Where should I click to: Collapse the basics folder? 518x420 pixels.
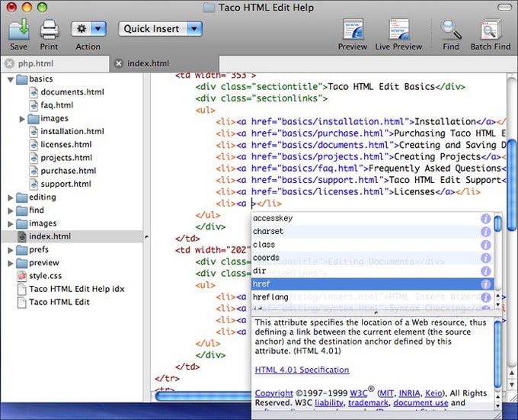pos(10,79)
